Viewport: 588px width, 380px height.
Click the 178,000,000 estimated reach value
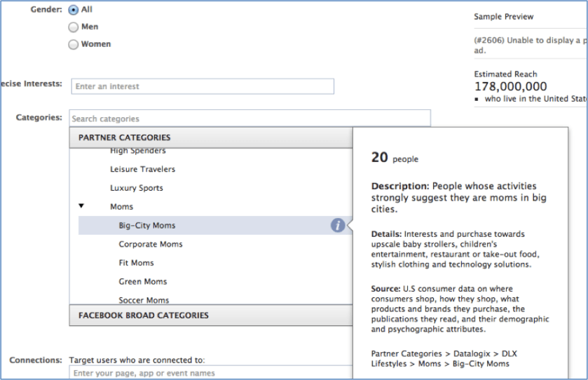pos(511,86)
